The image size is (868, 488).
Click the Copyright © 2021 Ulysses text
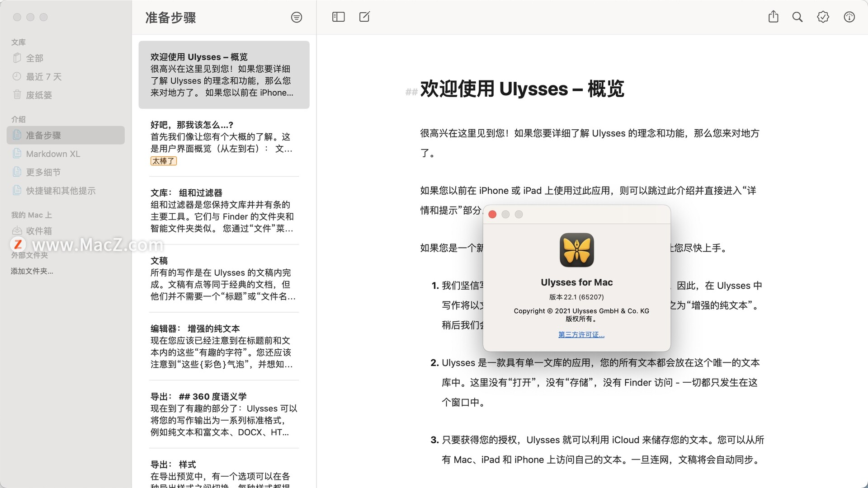pos(581,311)
